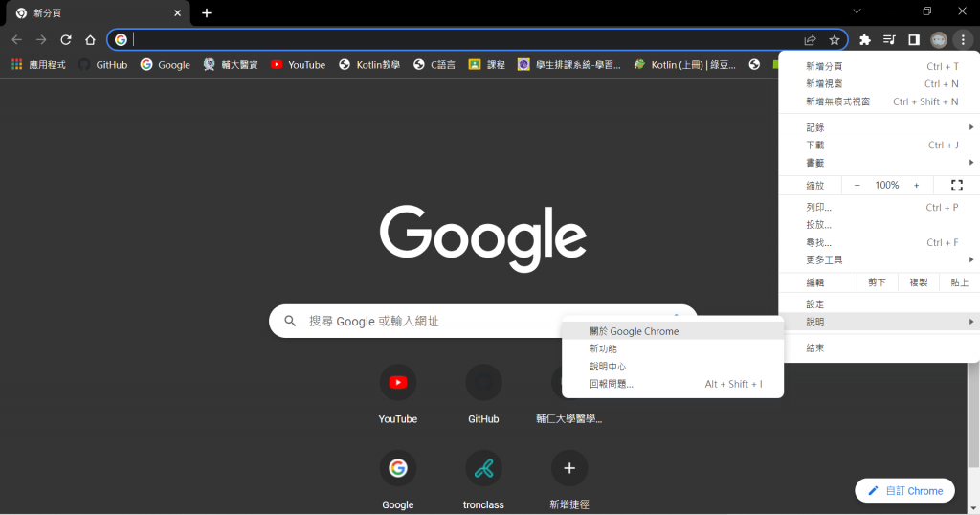Select 列印 print menu item
Screen dimensions: 980x515
coord(879,208)
